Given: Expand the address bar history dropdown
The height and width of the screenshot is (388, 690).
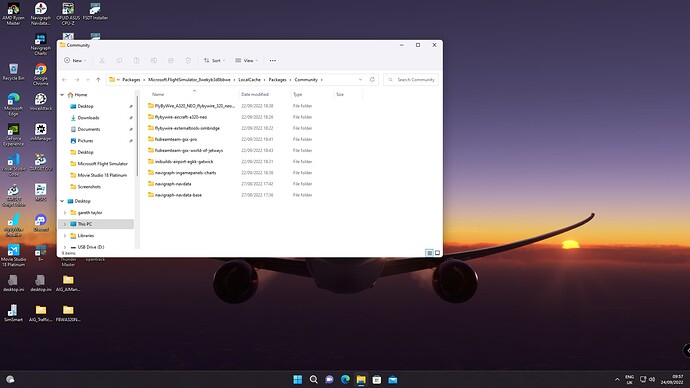Looking at the screenshot, I should (360, 80).
